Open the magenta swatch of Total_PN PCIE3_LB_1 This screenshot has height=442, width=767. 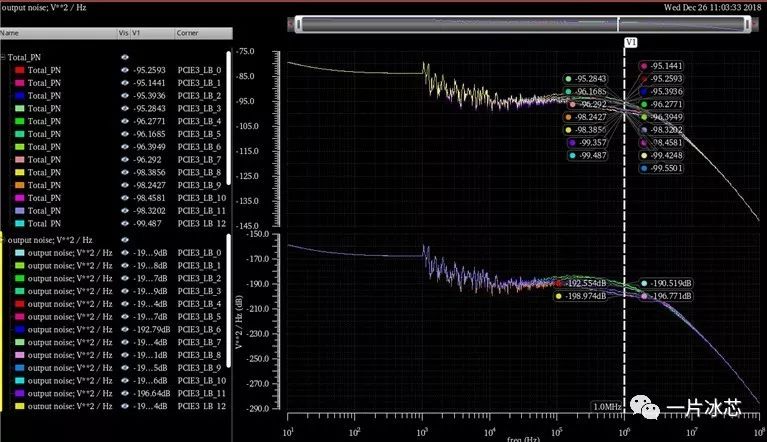coord(20,83)
